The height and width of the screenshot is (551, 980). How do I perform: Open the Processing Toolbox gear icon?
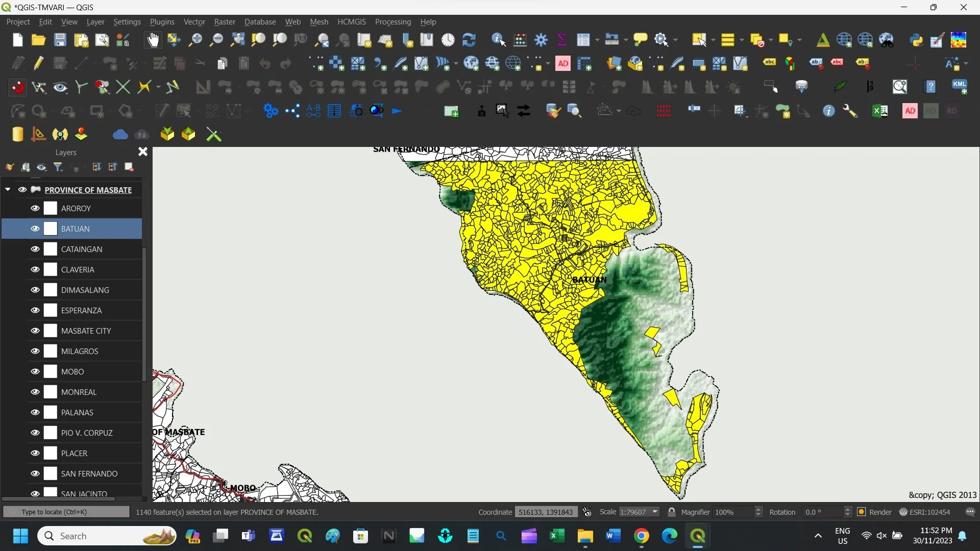(x=541, y=40)
